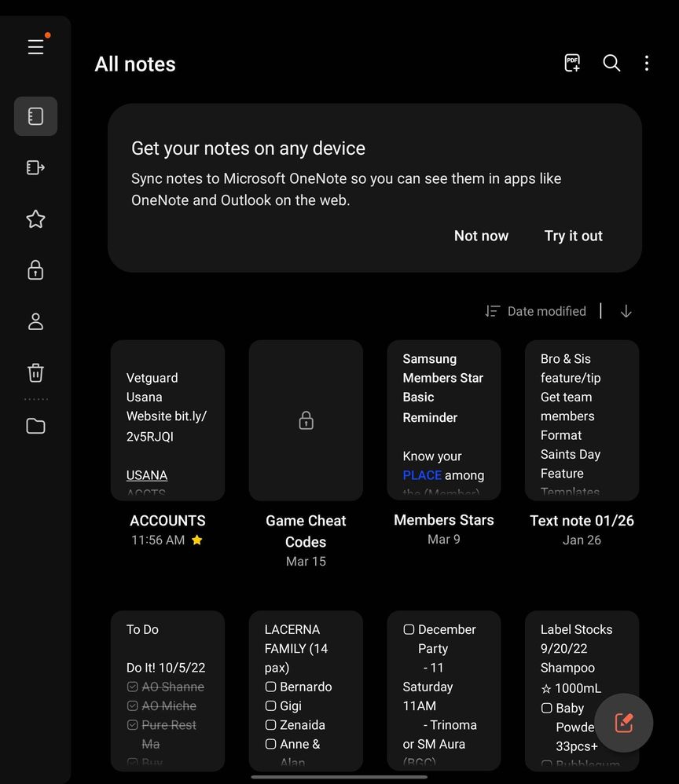
Task: Click the Mar 15 date label
Action: point(306,562)
